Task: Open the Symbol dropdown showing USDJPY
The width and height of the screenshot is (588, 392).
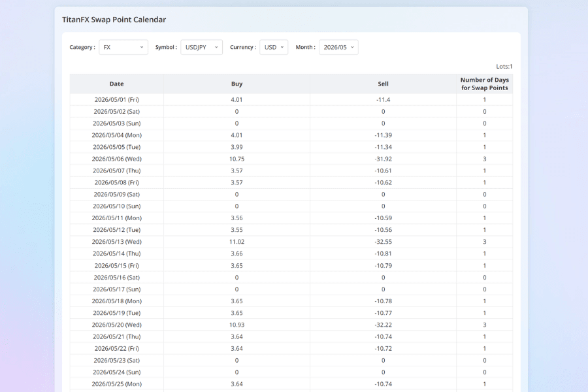Action: [x=201, y=47]
